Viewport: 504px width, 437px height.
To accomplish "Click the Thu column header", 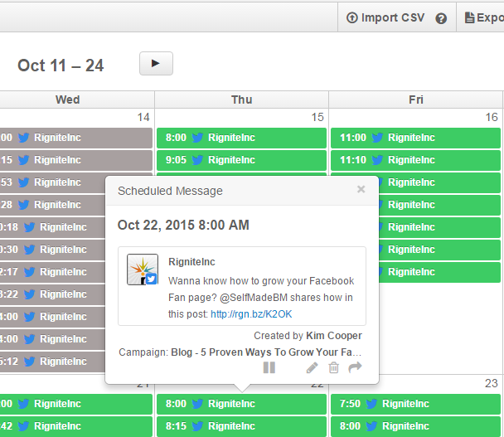I will pos(242,100).
